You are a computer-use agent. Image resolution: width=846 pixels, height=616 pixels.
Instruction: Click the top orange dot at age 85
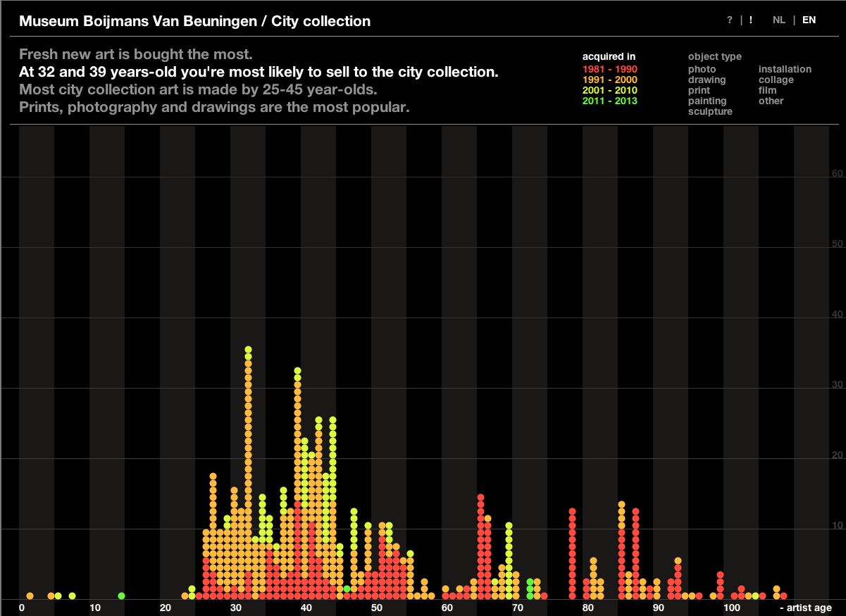point(621,504)
